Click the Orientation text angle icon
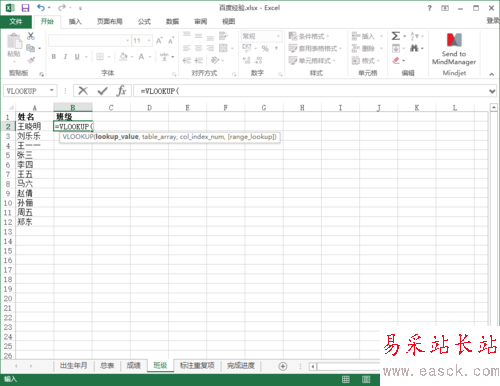The width and height of the screenshot is (500, 386). coord(215,60)
